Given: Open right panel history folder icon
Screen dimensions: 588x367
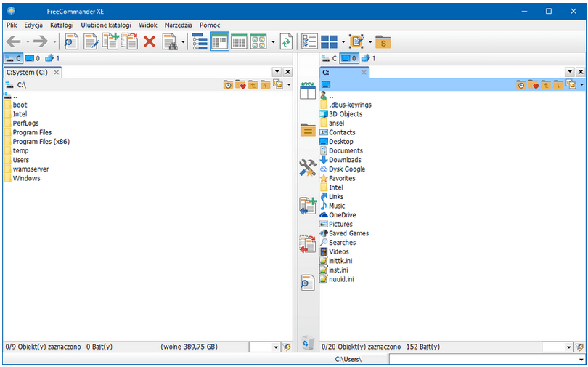Looking at the screenshot, I should coord(521,85).
